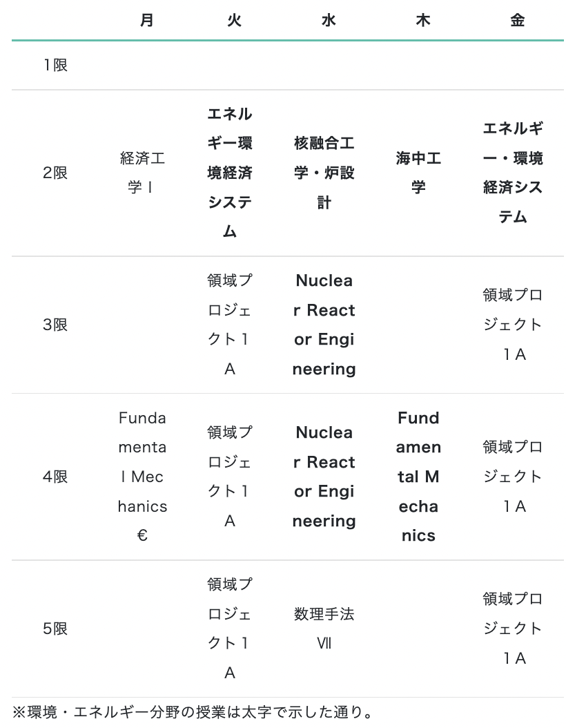Click the 月 column header
This screenshot has height=728, width=566.
(146, 20)
